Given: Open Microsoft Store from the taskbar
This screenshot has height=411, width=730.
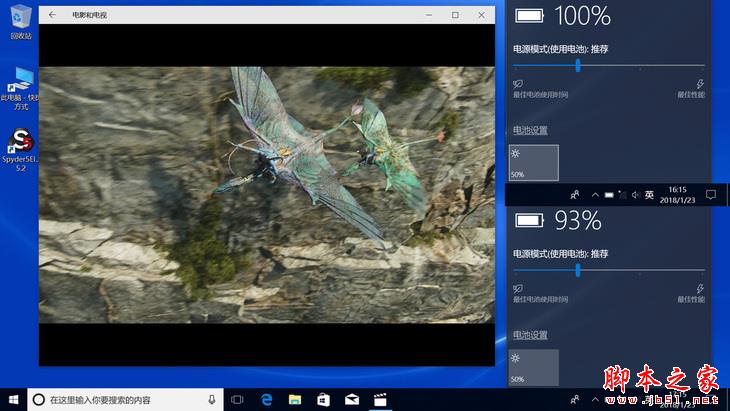Looking at the screenshot, I should (x=324, y=399).
